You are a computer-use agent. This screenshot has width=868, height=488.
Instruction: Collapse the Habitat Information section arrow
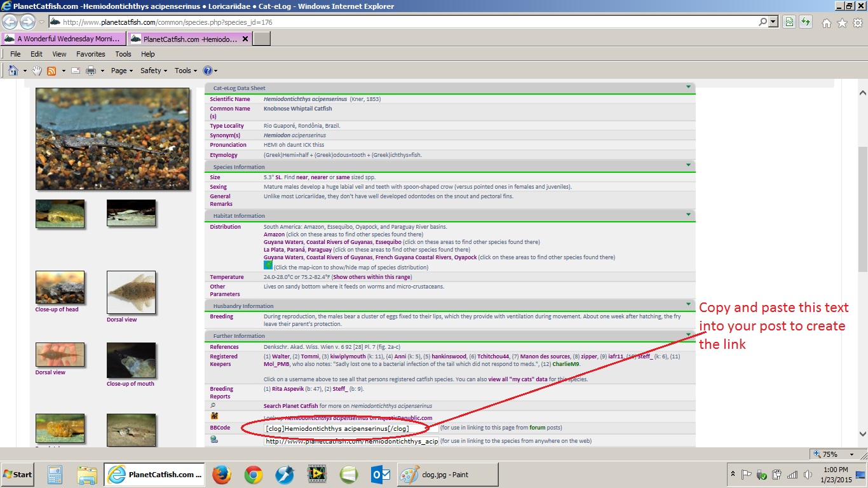[x=688, y=215]
